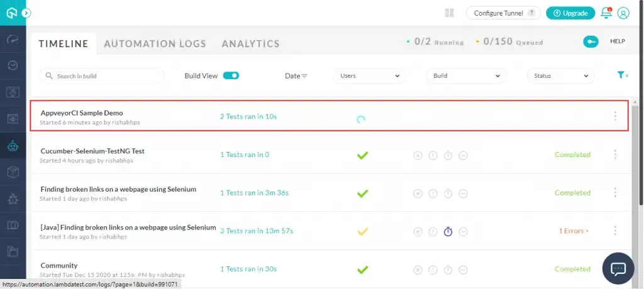
Task: Open the three-dot menu for AppveyorCI build
Action: (x=614, y=116)
